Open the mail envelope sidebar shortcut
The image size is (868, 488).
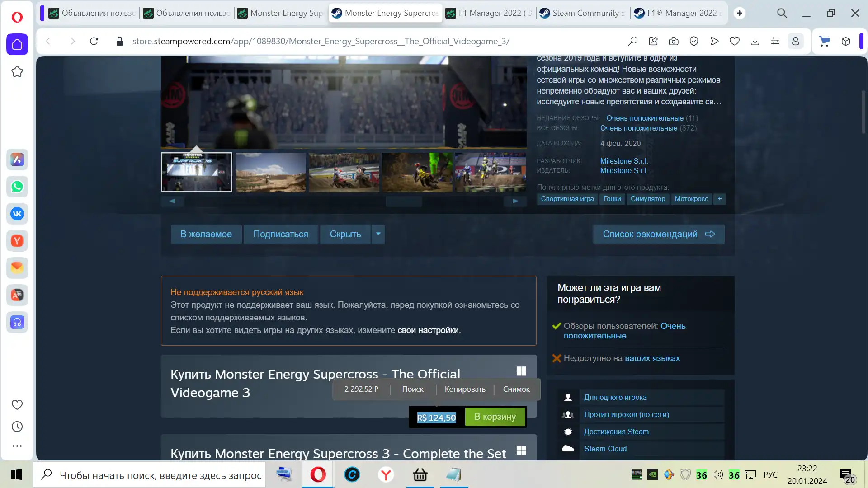click(17, 268)
